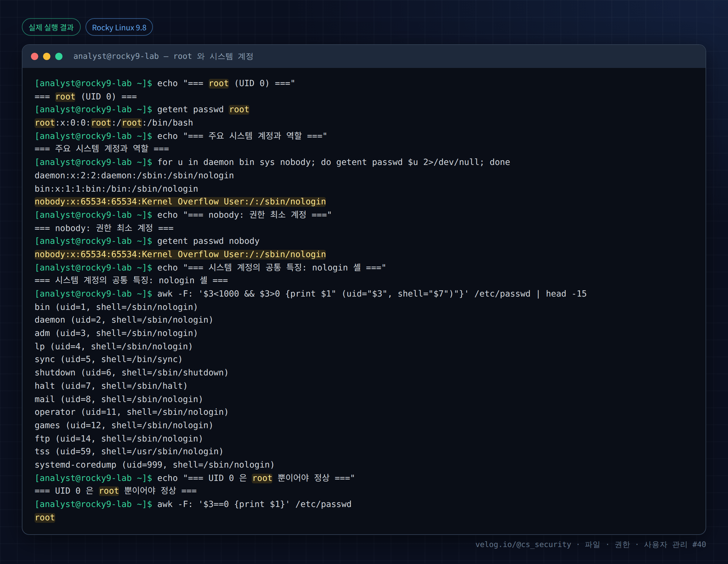Screen dimensions: 728x564
Task: Click the final highlighted 'root' output line
Action: [45, 518]
